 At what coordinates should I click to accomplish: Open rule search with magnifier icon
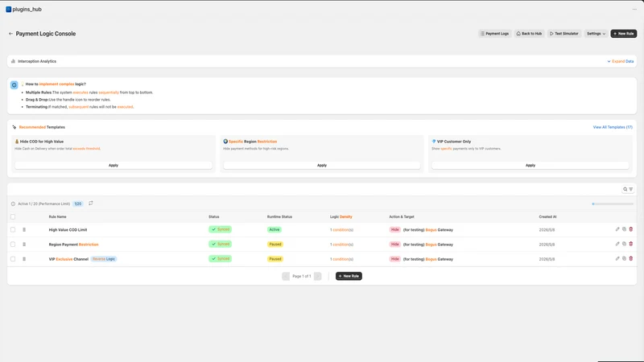tap(625, 189)
